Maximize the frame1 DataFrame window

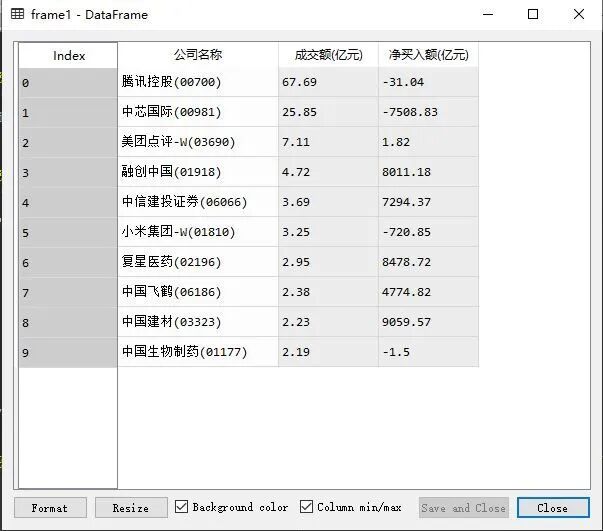(533, 14)
